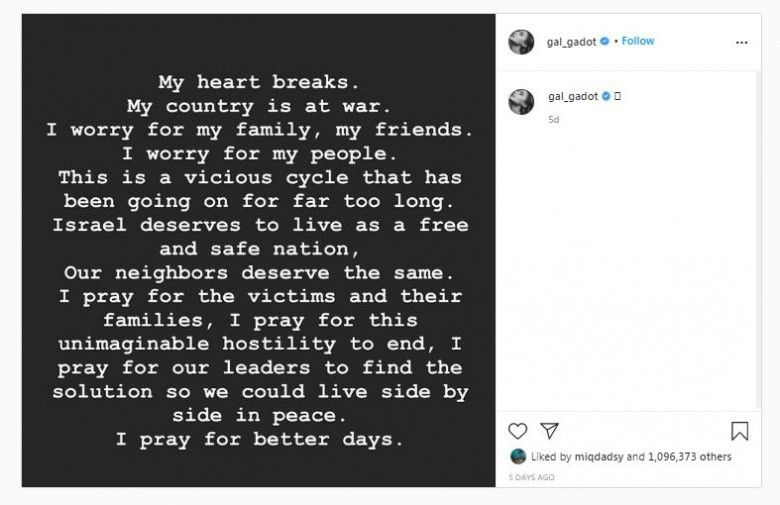
Task: Click the "5d" caption timestamp
Action: (x=554, y=119)
